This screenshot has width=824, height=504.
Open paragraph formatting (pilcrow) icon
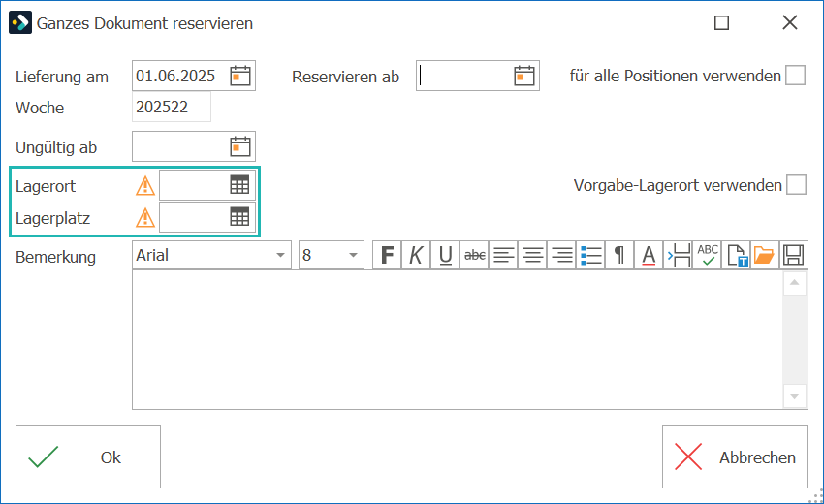[x=620, y=256]
